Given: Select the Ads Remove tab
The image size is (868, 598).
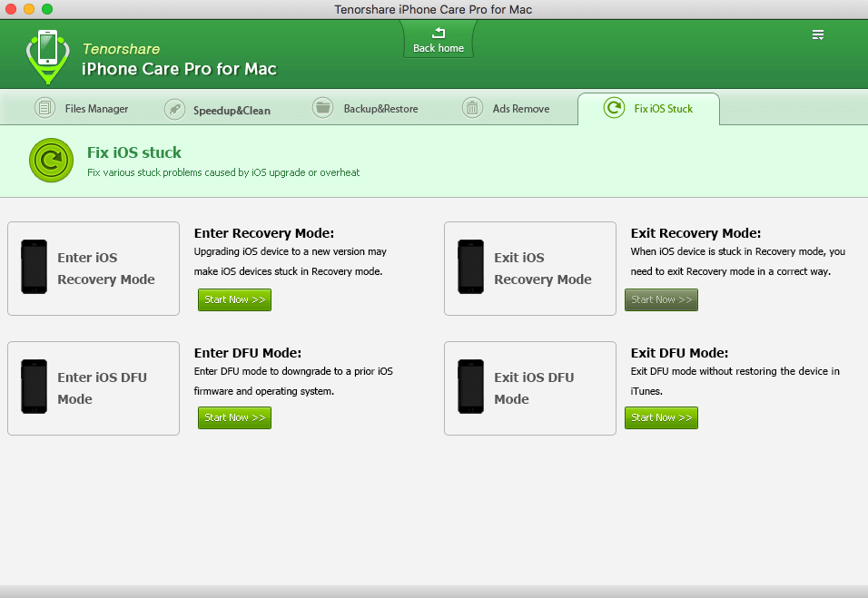Looking at the screenshot, I should pyautogui.click(x=521, y=108).
